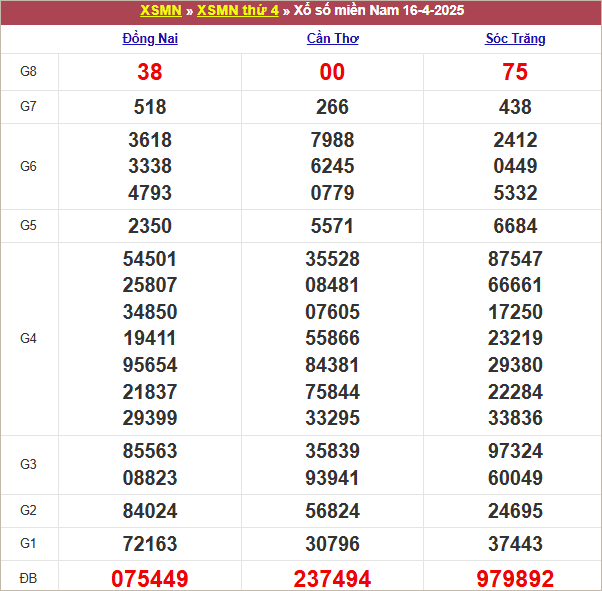Click G2 number 24695
602x591 pixels.
tap(515, 511)
